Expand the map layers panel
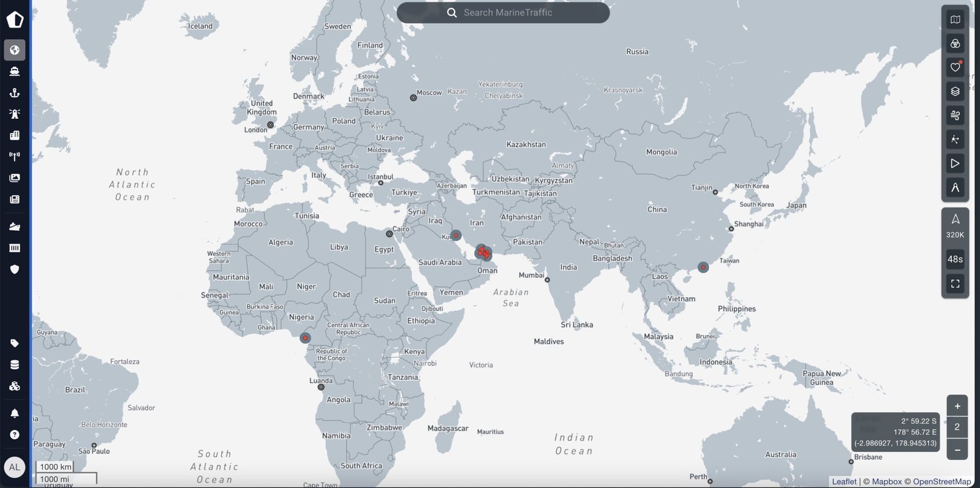This screenshot has width=980, height=488. [955, 91]
